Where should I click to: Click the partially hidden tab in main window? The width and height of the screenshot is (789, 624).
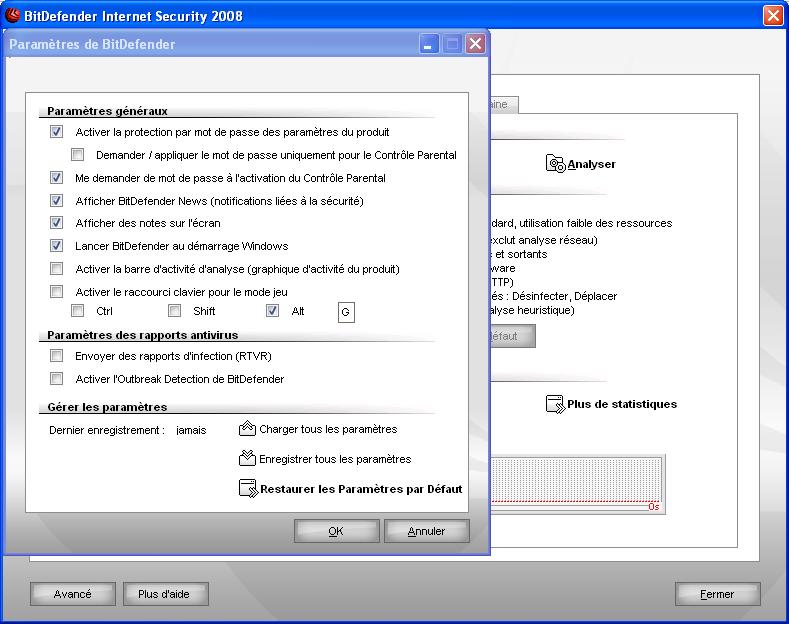(x=504, y=104)
